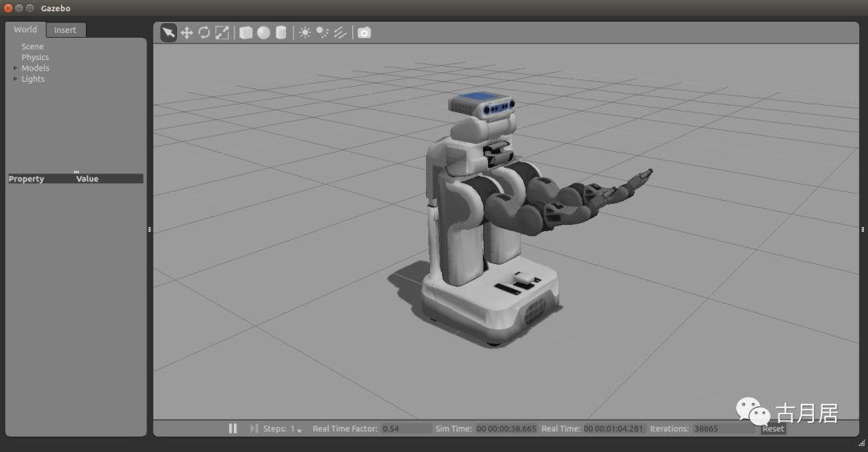Screen dimensions: 868x452
Task: Switch to the World tab
Action: pyautogui.click(x=25, y=30)
